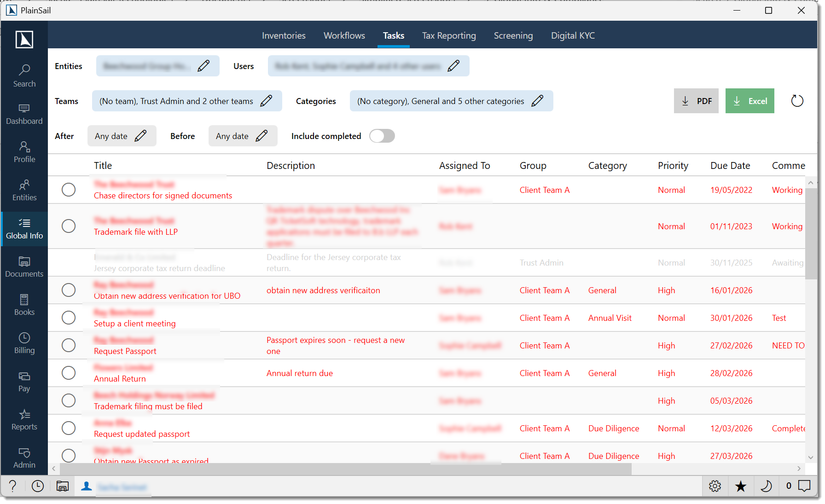This screenshot has width=825, height=504.
Task: Edit the Teams filter selection
Action: tap(267, 101)
